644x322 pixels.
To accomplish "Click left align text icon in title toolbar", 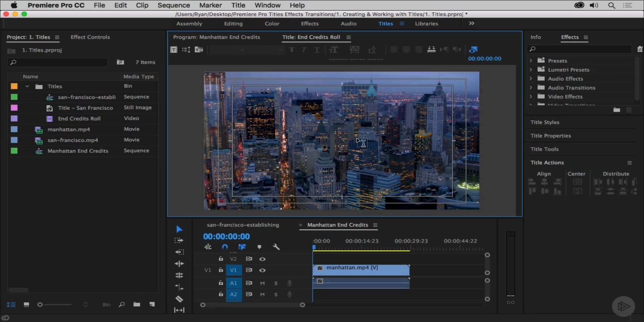I will [394, 50].
